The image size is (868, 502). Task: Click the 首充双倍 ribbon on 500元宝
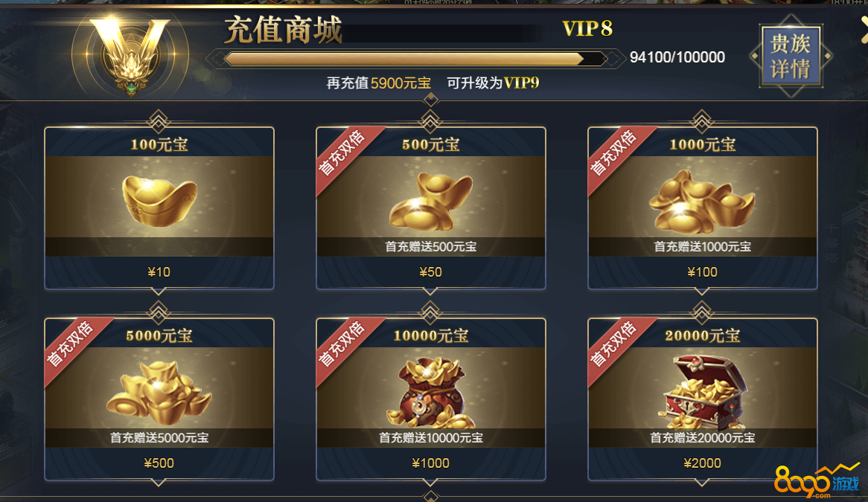(343, 154)
